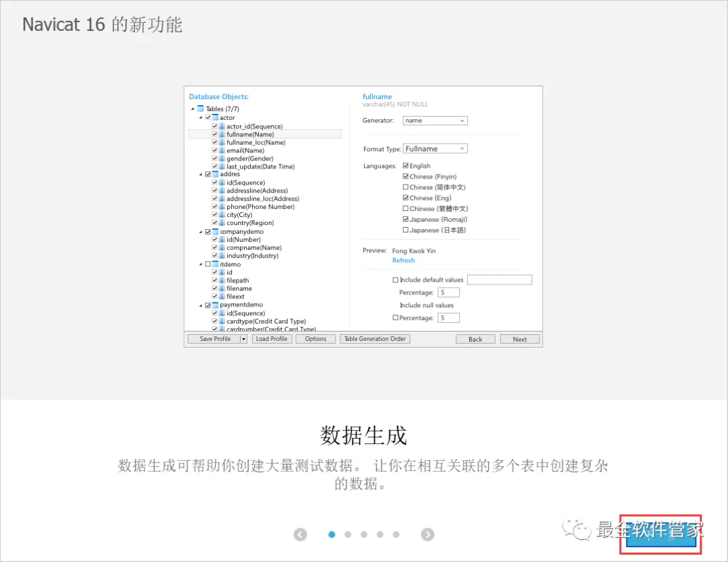
Task: Click the Back button
Action: coord(475,339)
